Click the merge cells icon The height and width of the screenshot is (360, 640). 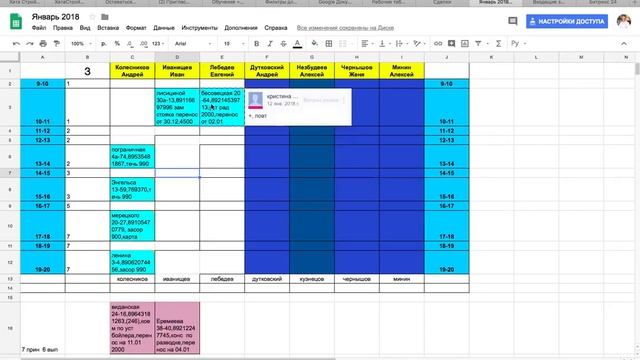342,43
